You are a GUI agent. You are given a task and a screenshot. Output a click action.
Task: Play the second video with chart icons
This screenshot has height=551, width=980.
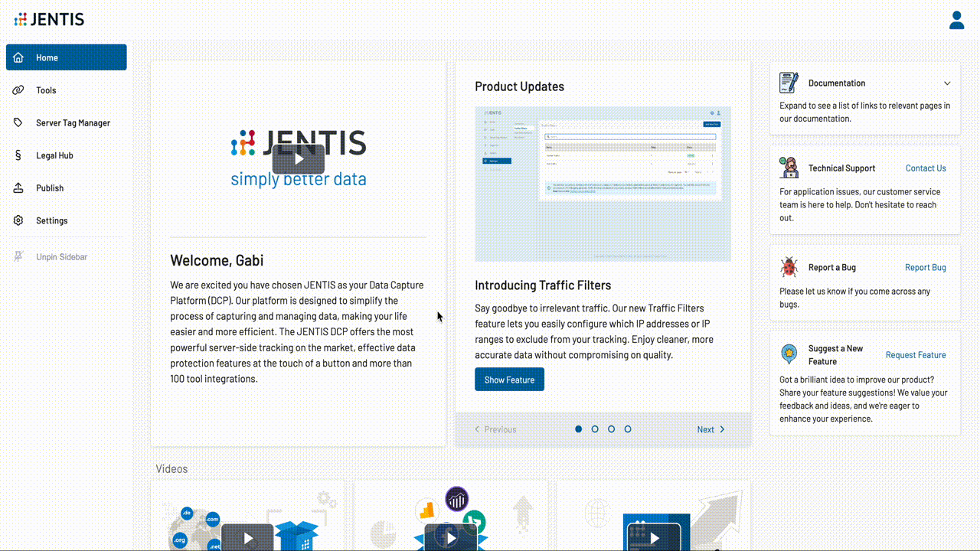point(450,538)
